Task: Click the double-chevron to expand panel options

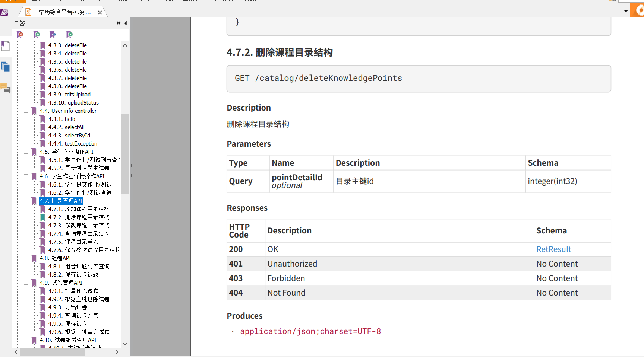Action: coord(118,23)
